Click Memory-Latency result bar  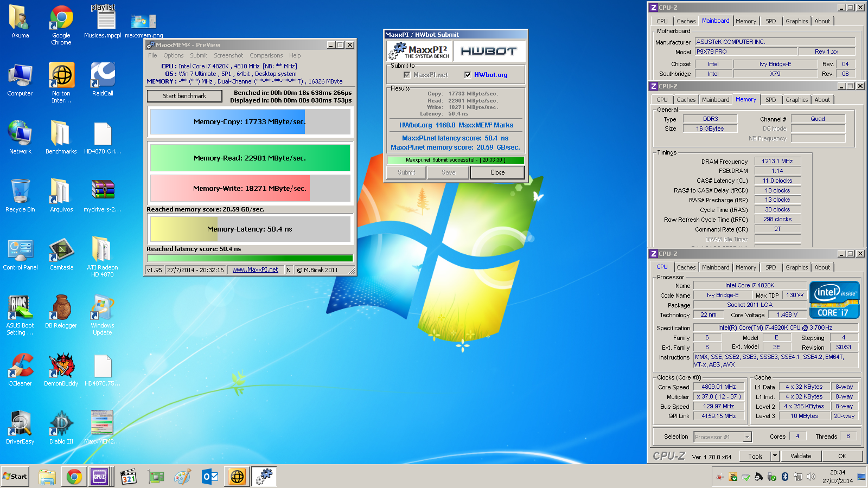[x=250, y=229]
